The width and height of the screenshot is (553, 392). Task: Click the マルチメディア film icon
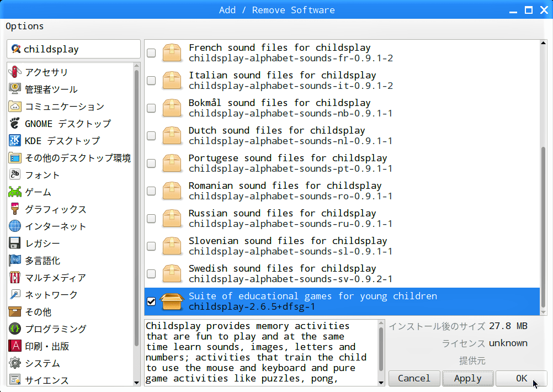[x=15, y=277]
